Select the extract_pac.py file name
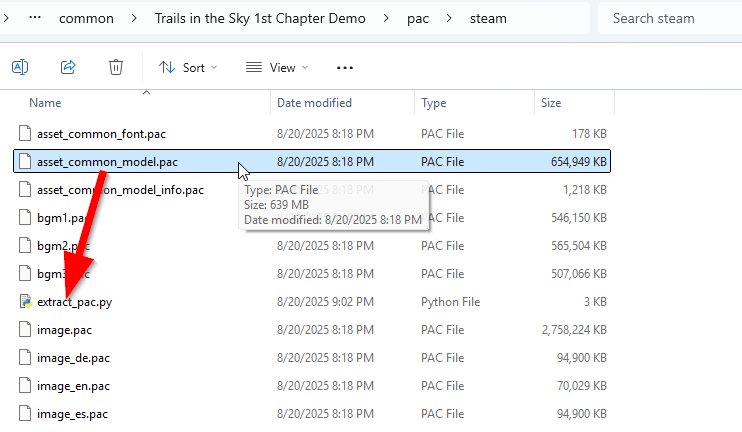 (74, 302)
